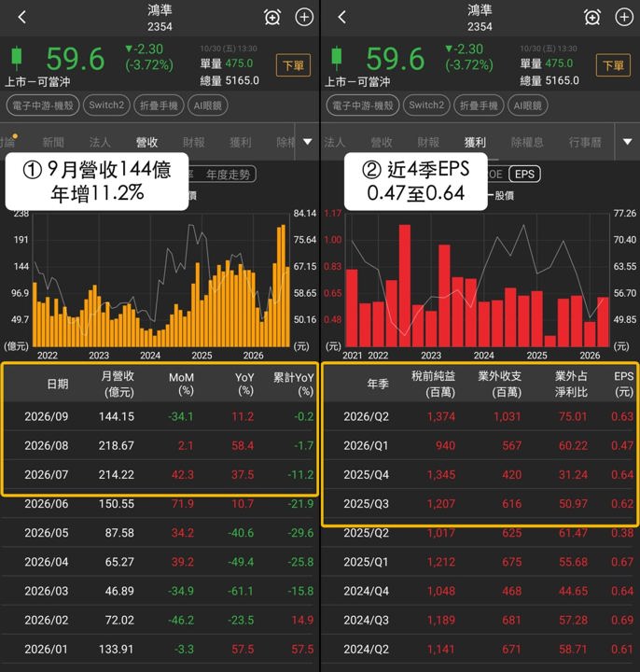This screenshot has height=672, width=640.
Task: Select the 2026/03 revenue row
Action: coord(160,591)
